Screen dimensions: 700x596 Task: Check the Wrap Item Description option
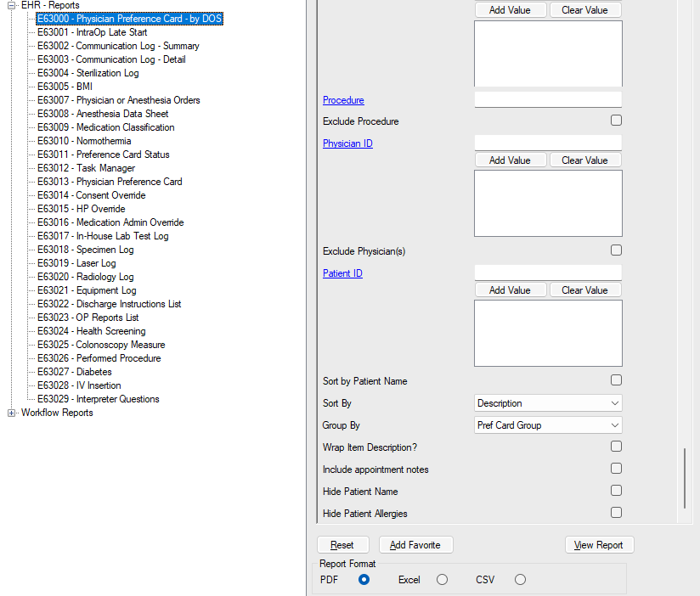click(x=616, y=446)
